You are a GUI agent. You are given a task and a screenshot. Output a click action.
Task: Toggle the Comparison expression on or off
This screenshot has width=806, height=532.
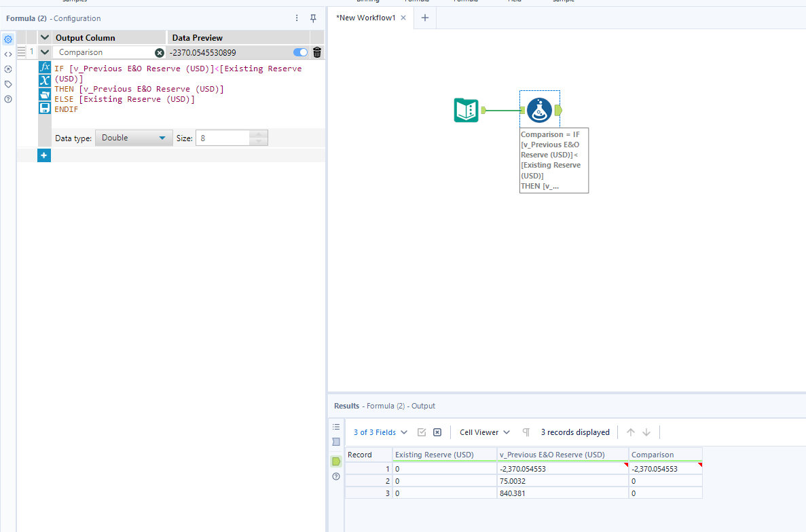click(299, 52)
